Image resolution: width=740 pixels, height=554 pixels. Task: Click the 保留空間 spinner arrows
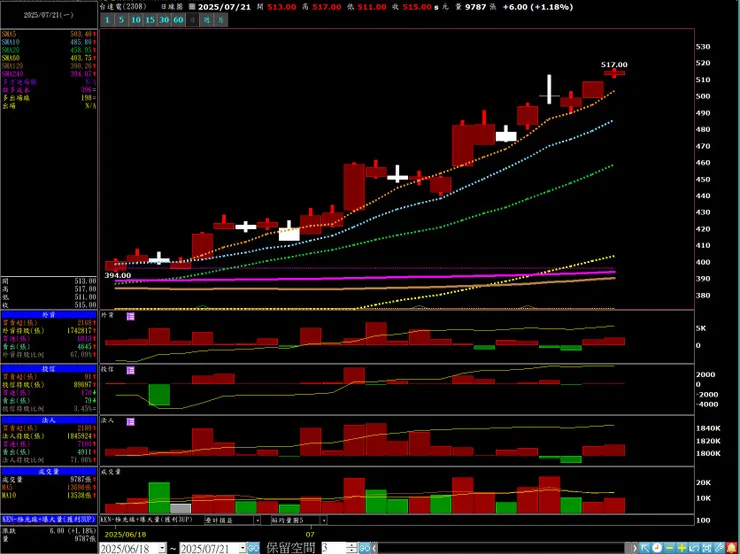click(x=352, y=548)
